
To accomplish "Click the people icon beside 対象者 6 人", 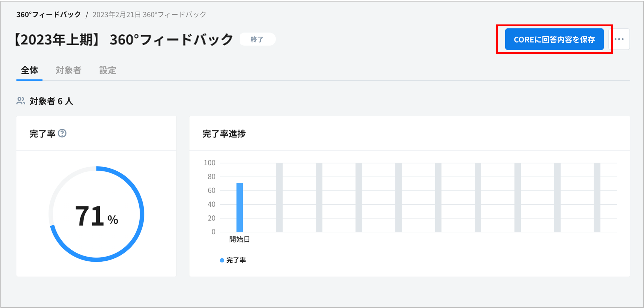I will click(21, 101).
